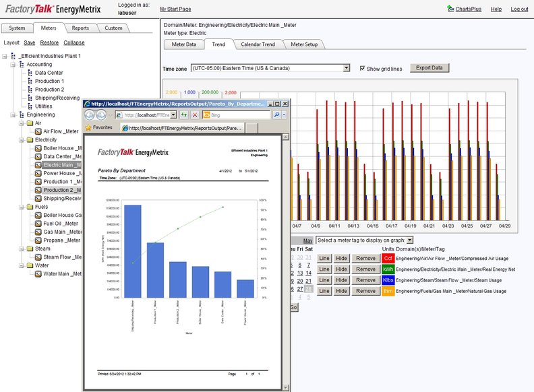Click the Save layout link
This screenshot has width=534, height=392.
[29, 42]
